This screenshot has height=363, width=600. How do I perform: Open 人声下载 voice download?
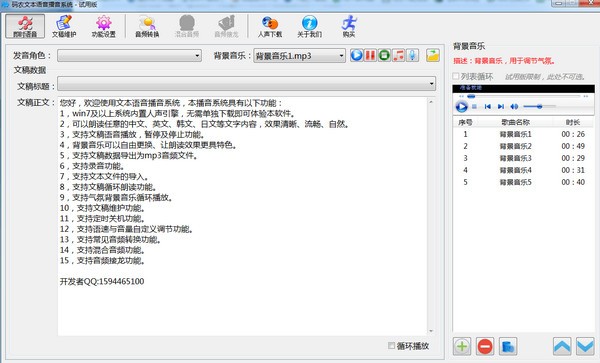(x=270, y=26)
